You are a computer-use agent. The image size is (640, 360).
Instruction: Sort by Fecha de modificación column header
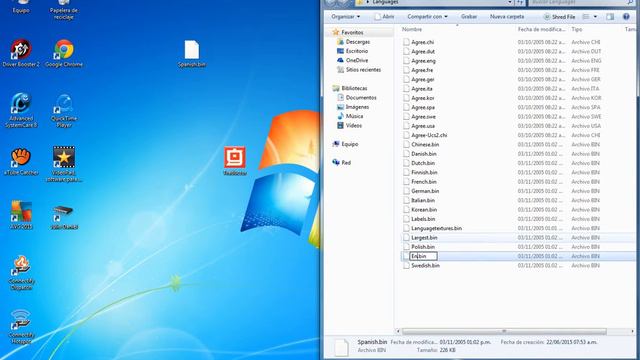click(541, 29)
